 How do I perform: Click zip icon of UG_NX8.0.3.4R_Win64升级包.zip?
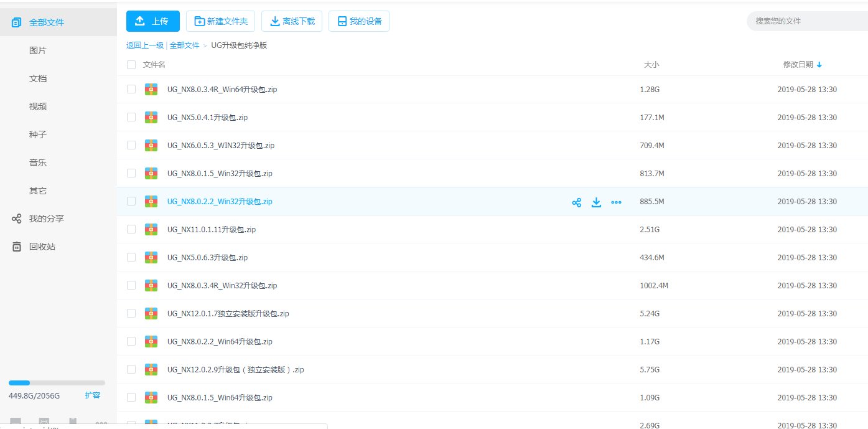pyautogui.click(x=151, y=89)
